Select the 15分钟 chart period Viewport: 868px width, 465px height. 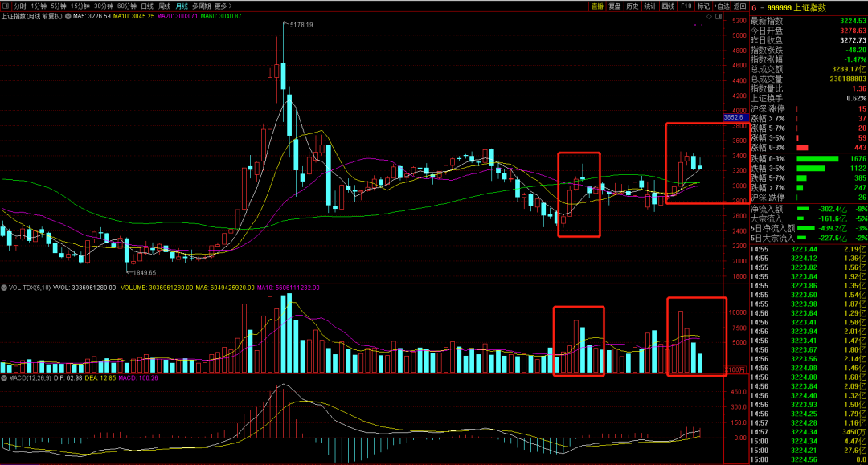[80, 6]
